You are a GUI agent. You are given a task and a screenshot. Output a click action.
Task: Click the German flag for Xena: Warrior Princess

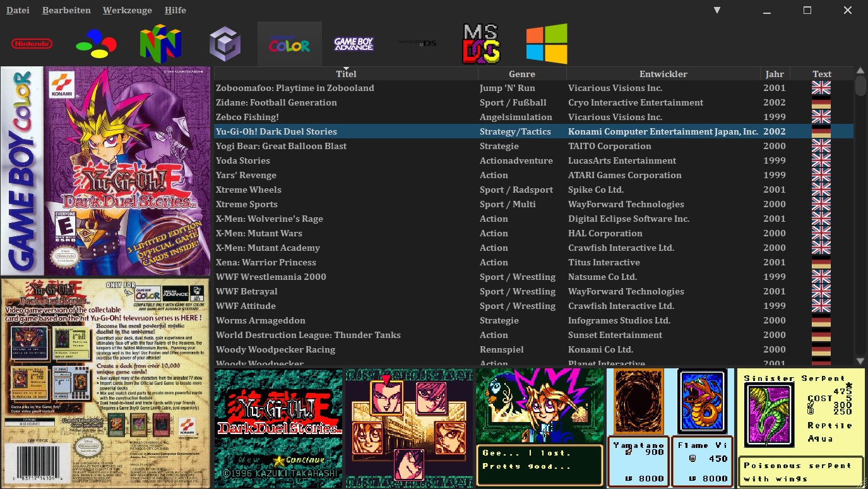821,262
